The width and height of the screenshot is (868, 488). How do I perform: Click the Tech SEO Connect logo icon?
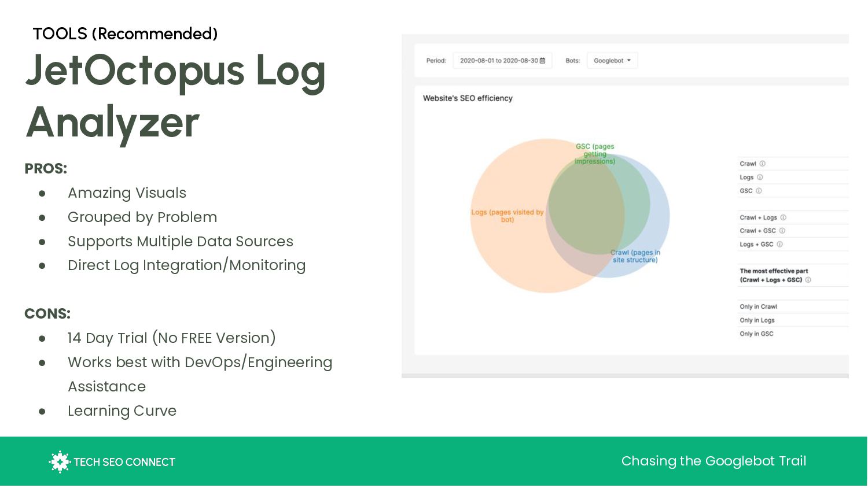60,462
